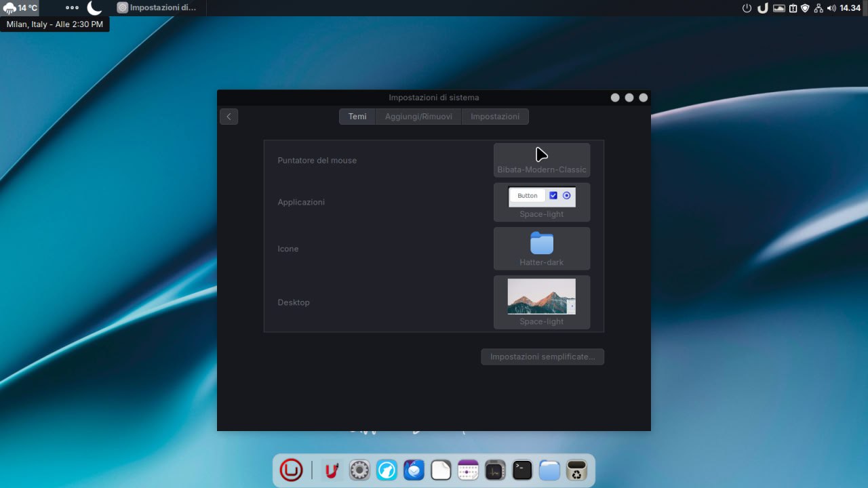The width and height of the screenshot is (868, 488).
Task: Switch to the Aggiungi/Rimuovi tab
Action: tap(418, 117)
